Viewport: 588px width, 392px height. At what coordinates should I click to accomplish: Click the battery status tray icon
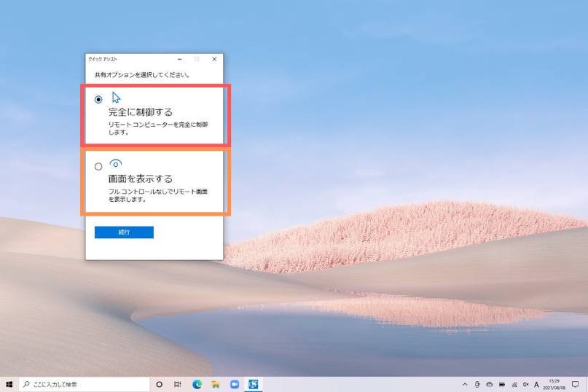(502, 384)
